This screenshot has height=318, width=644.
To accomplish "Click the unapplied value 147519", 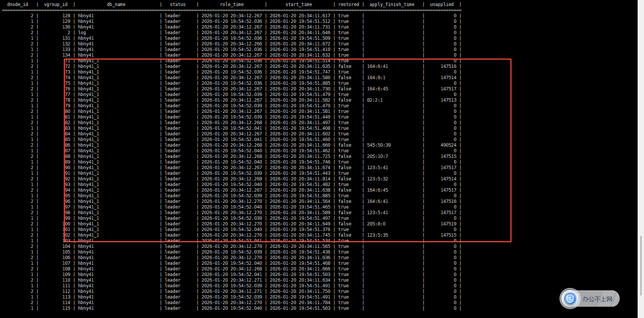I will [x=448, y=224].
